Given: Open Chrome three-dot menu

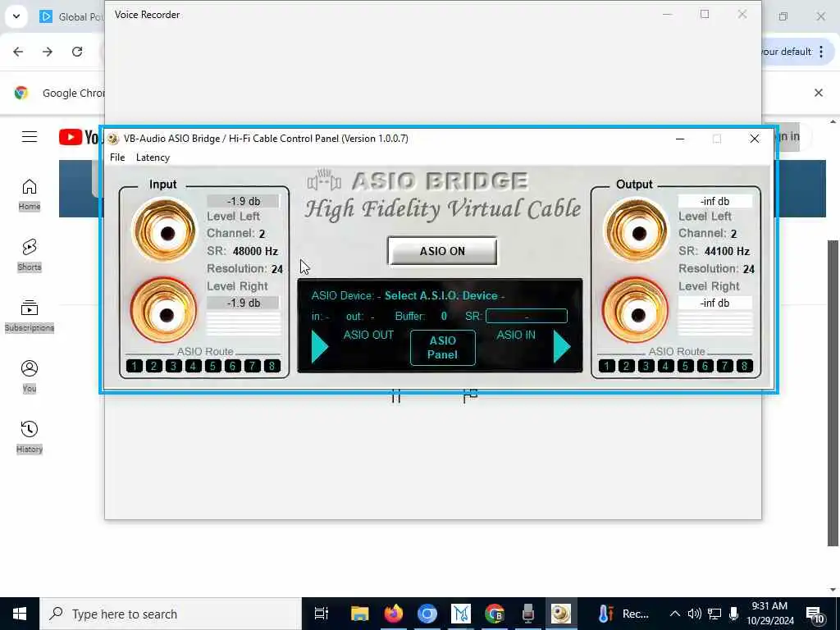Looking at the screenshot, I should pyautogui.click(x=820, y=52).
